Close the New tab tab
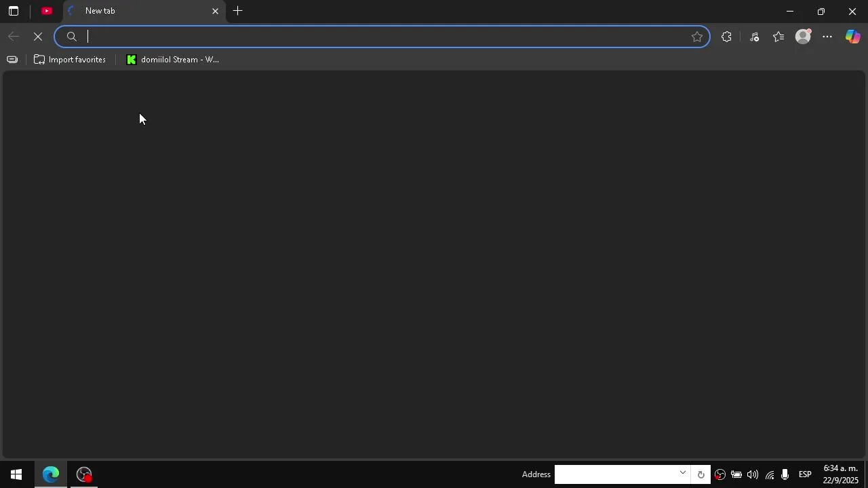Image resolution: width=868 pixels, height=488 pixels. 215,11
